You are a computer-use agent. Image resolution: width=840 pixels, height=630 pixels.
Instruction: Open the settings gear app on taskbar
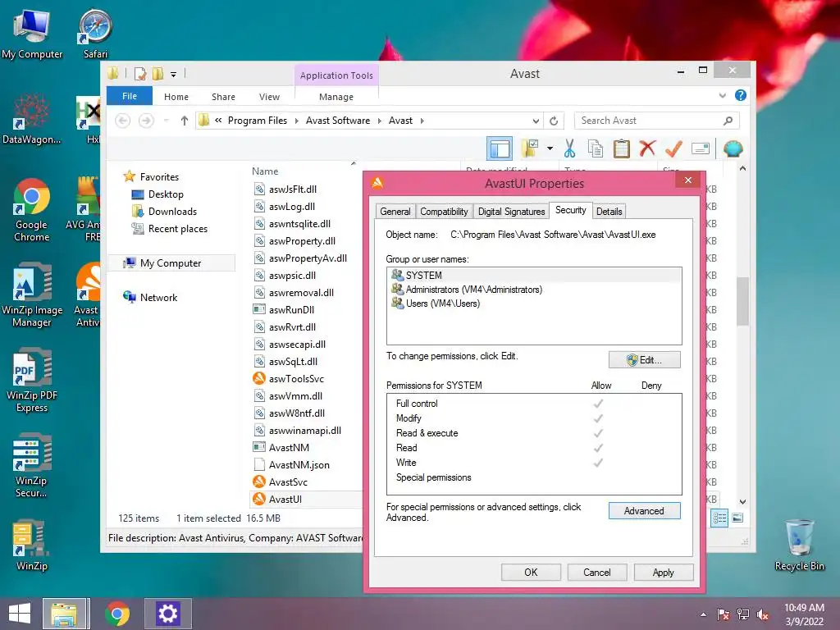(x=167, y=614)
